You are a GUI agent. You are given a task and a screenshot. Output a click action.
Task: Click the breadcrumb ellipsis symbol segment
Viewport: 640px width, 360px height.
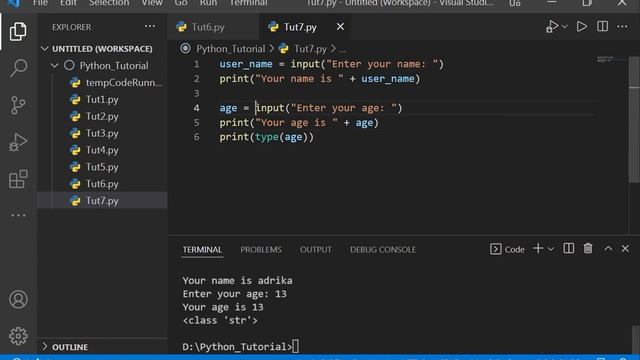[342, 49]
